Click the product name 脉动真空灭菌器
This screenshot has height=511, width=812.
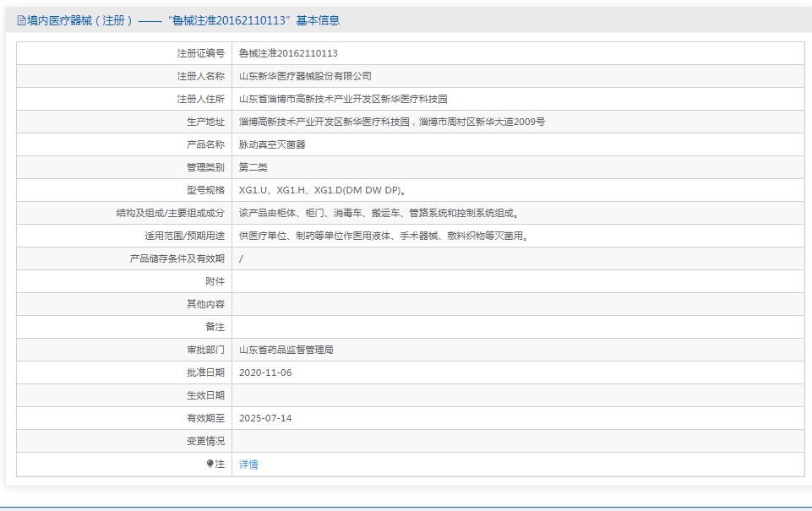272,144
